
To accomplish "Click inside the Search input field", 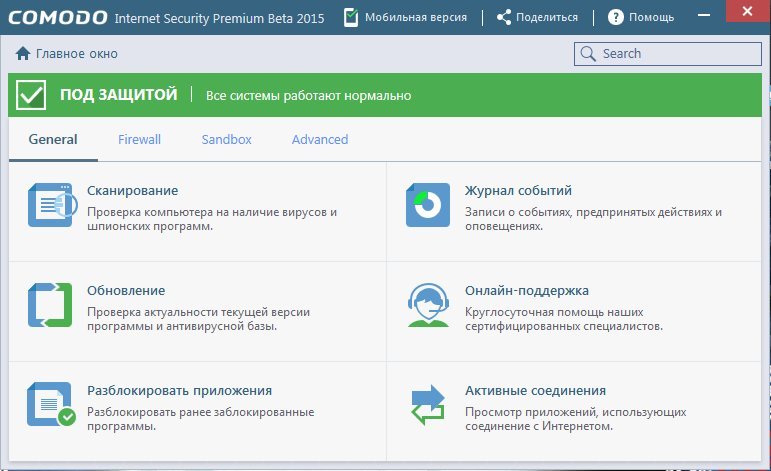I will pyautogui.click(x=668, y=54).
